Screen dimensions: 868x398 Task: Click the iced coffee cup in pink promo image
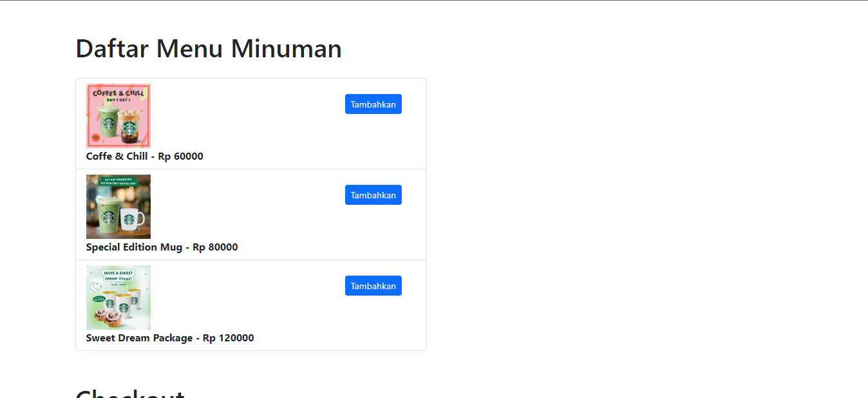click(132, 124)
